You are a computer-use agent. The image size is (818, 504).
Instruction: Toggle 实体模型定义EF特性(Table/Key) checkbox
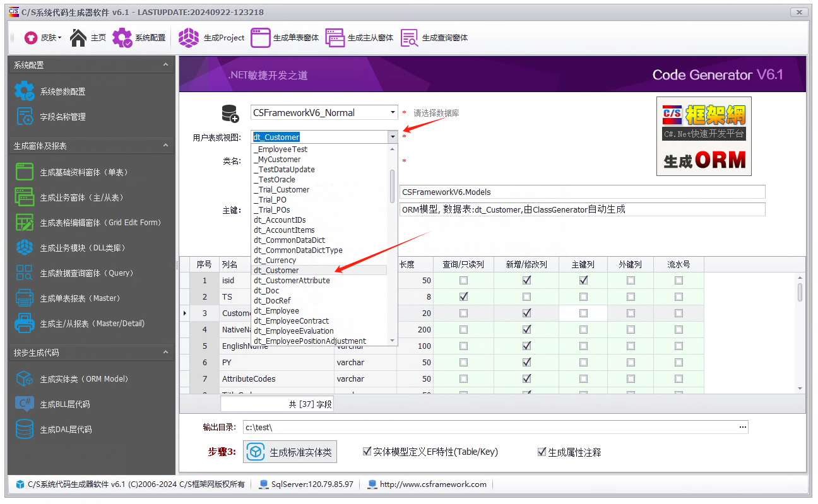pyautogui.click(x=367, y=452)
